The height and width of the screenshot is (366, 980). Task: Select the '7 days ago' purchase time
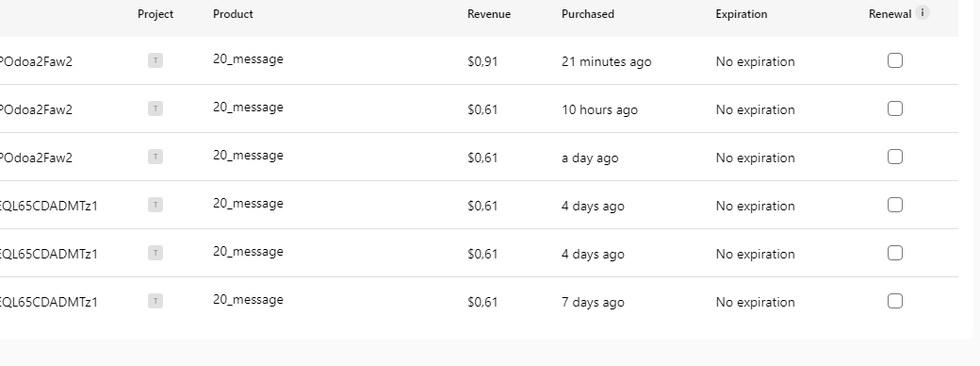593,302
